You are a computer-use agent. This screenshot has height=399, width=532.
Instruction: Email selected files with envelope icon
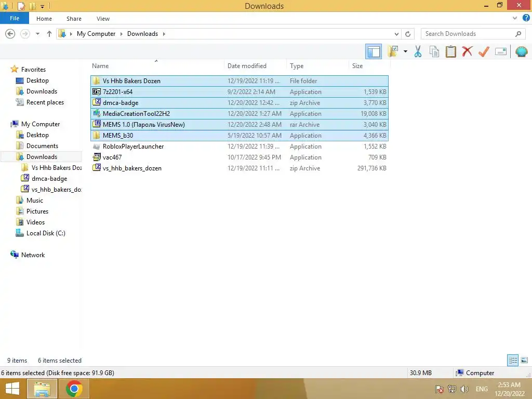[x=501, y=51]
